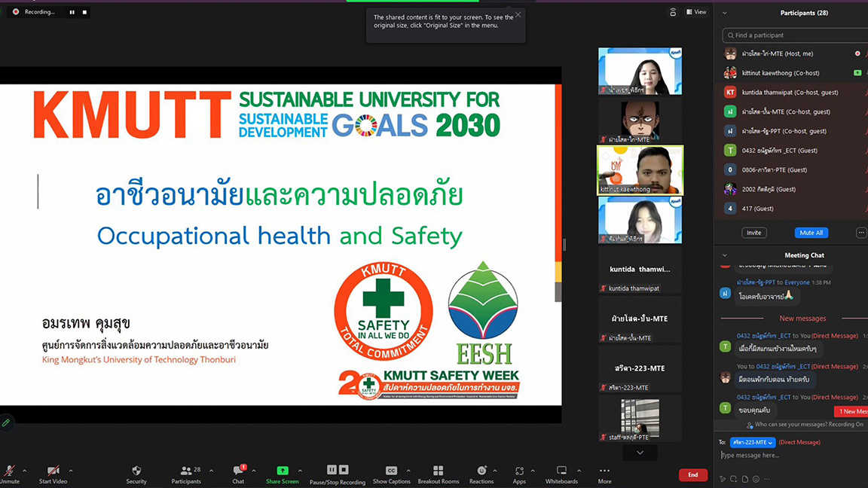This screenshot has height=488, width=868.
Task: Open the More menu in the toolbar
Action: pyautogui.click(x=604, y=474)
